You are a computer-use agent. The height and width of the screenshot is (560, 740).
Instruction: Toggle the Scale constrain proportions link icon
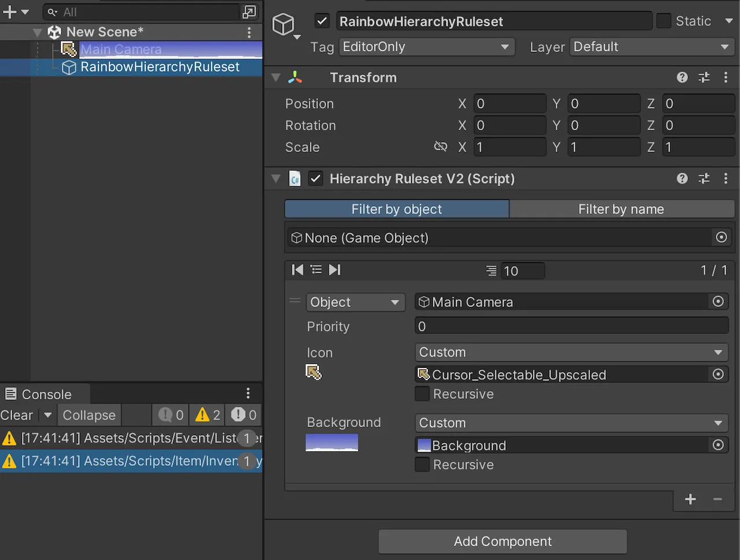[x=441, y=147]
